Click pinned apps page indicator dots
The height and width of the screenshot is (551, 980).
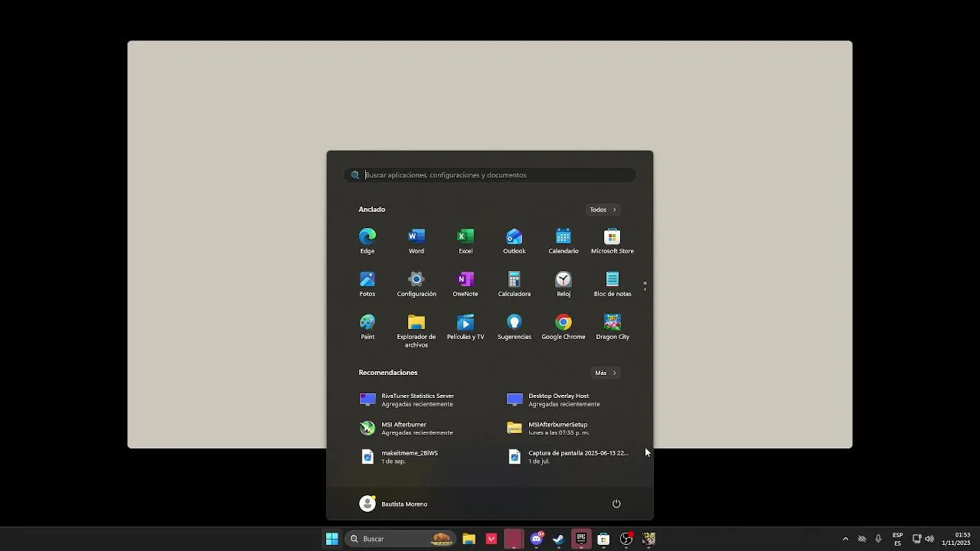[x=645, y=286]
